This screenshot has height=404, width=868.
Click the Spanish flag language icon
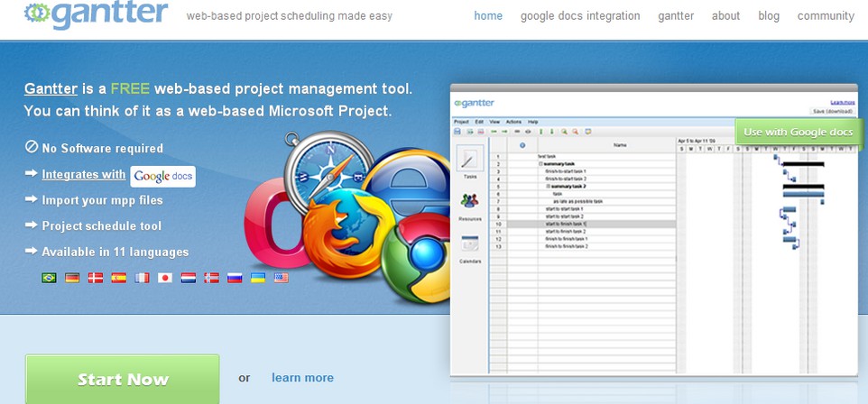pos(118,278)
